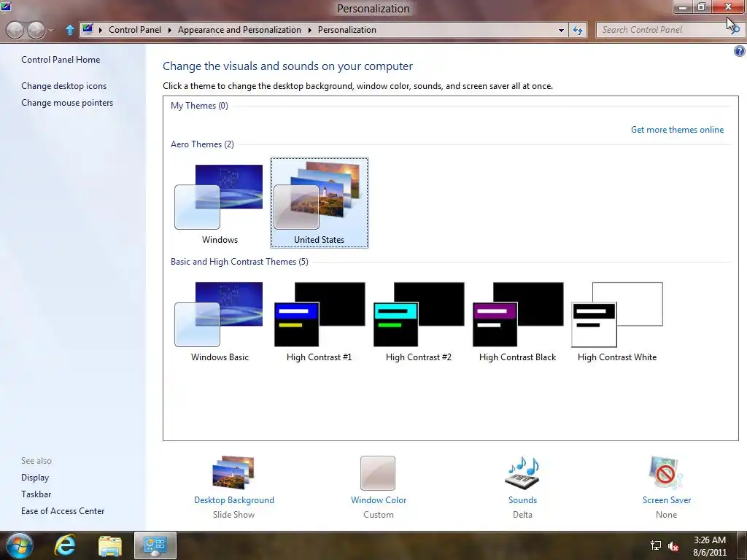The height and width of the screenshot is (560, 747).
Task: Open Windows Explorer from the taskbar
Action: point(110,545)
